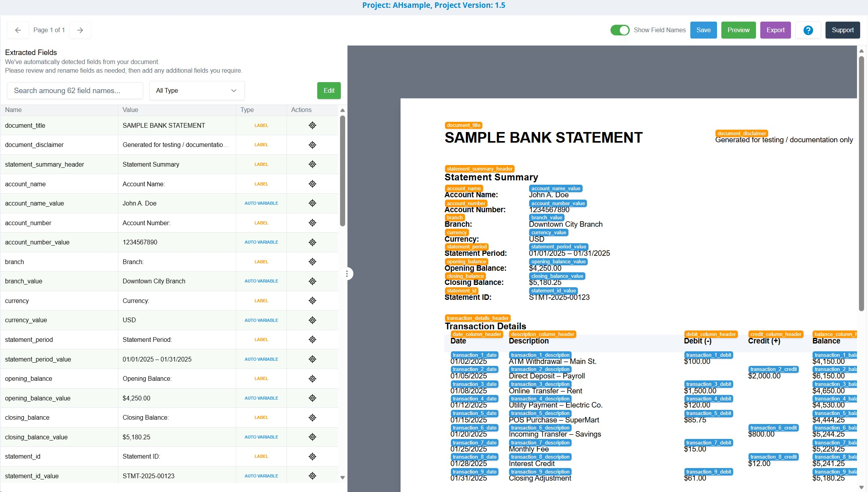Go to previous page arrow
This screenshot has height=492, width=868.
tap(18, 30)
